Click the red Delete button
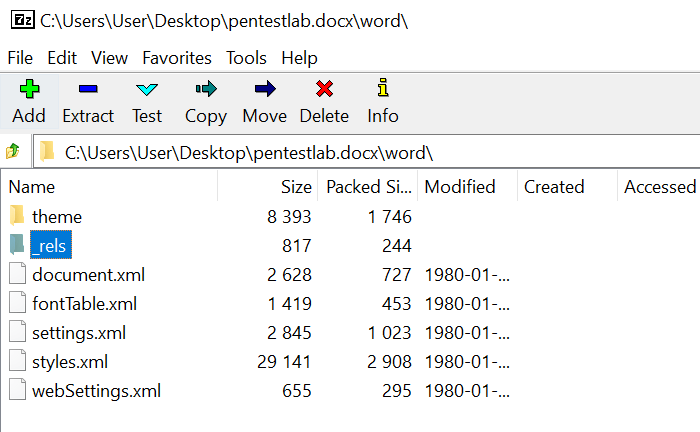This screenshot has height=432, width=700. pyautogui.click(x=324, y=102)
